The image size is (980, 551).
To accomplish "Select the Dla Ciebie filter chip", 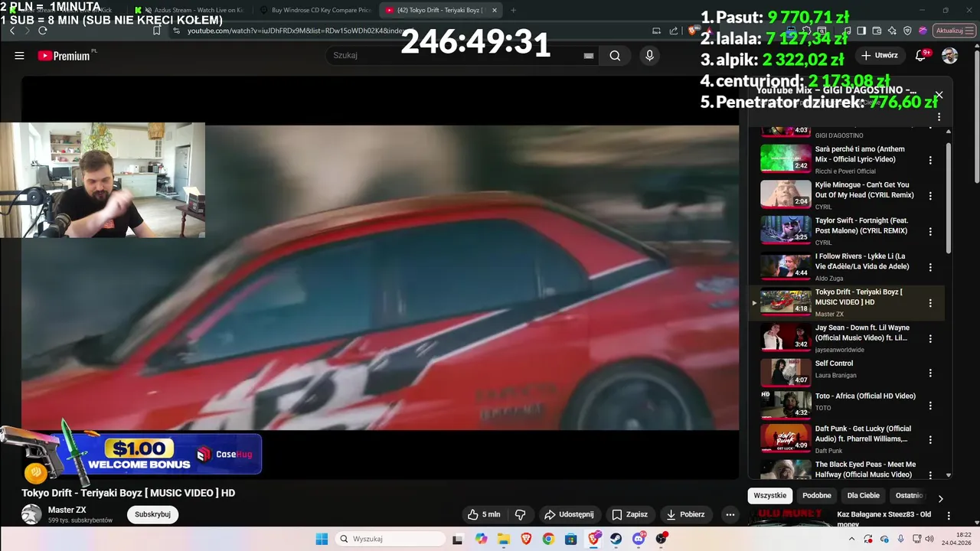I will (x=864, y=495).
